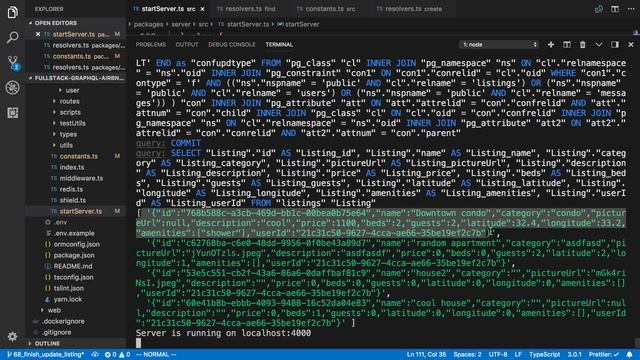Collapse the OPEN EDITORS section
Image resolution: width=640 pixels, height=360 pixels.
[76, 23]
